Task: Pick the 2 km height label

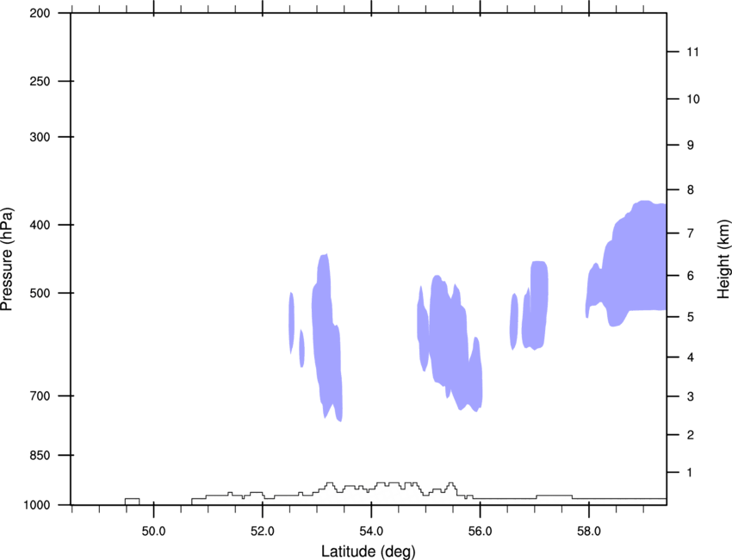Action: coord(691,435)
